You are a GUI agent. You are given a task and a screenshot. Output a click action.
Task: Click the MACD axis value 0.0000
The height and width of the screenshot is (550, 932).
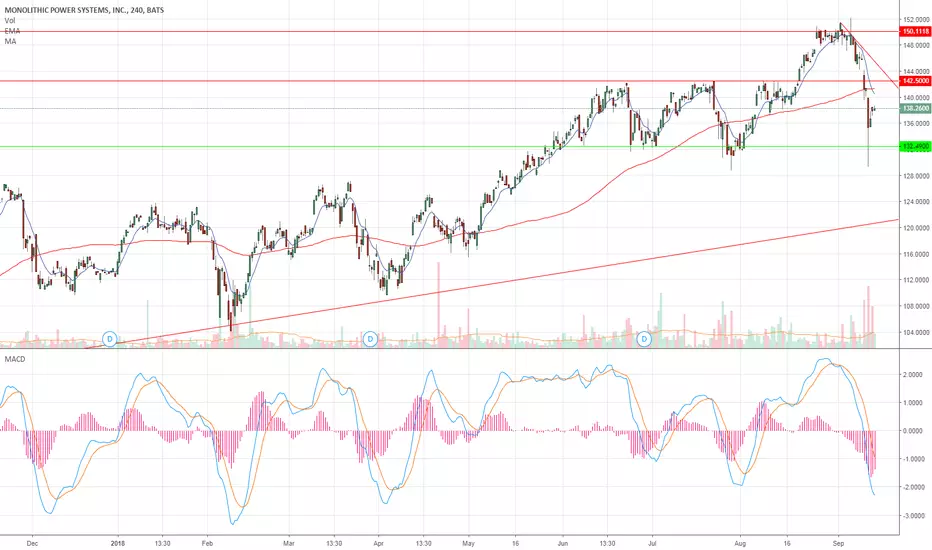[x=913, y=430]
